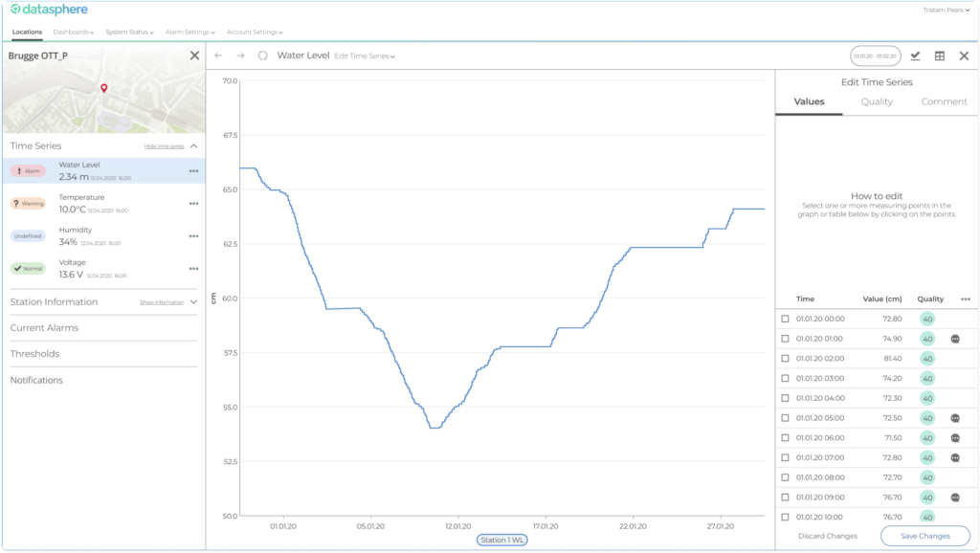Switch to the Quality tab
Image resolution: width=980 pixels, height=553 pixels.
(877, 101)
